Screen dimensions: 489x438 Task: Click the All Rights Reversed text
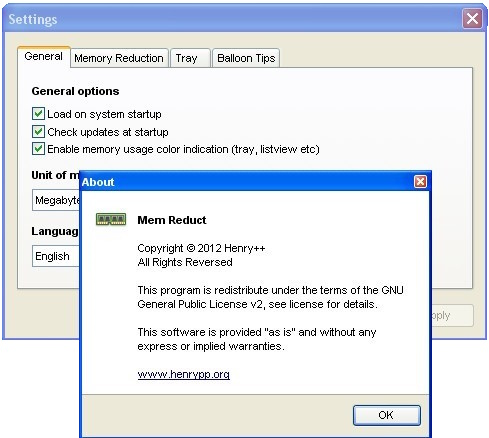point(185,262)
